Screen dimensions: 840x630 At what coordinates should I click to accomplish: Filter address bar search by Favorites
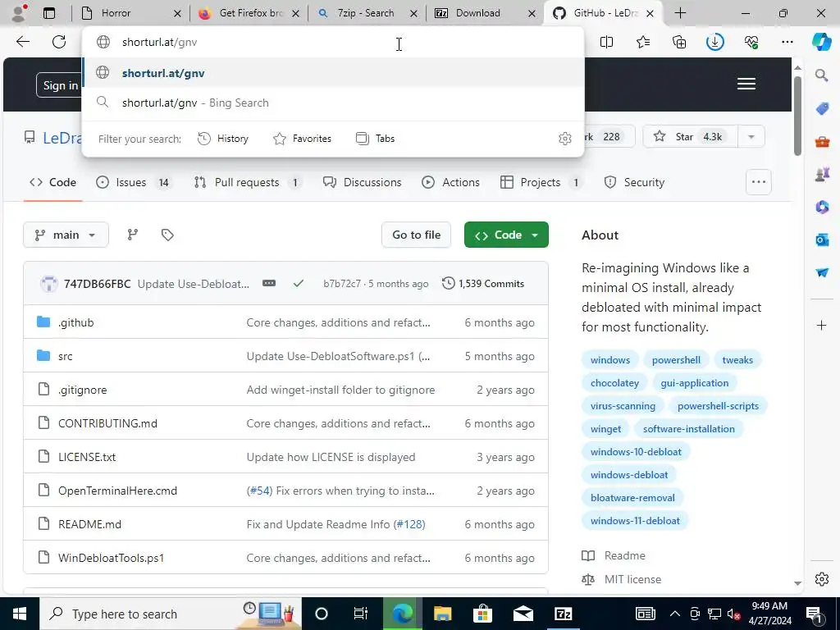tap(302, 139)
